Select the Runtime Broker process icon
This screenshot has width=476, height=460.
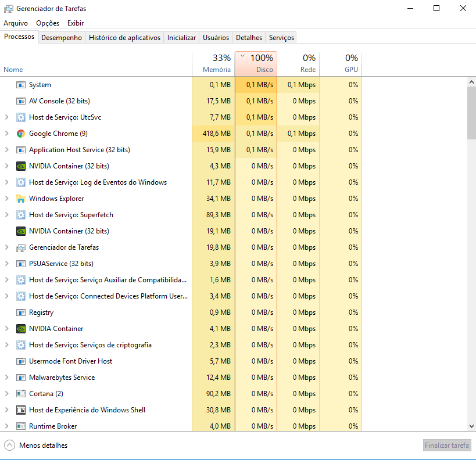click(x=21, y=426)
